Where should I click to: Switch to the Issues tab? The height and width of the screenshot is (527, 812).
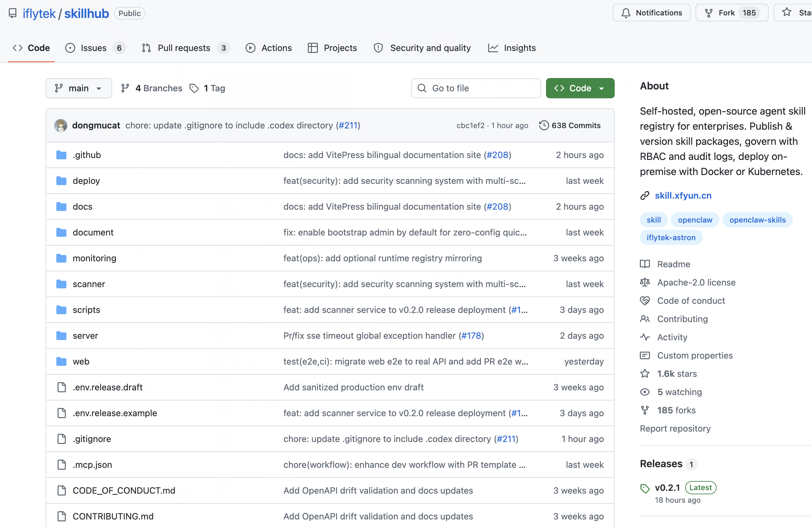click(x=93, y=48)
